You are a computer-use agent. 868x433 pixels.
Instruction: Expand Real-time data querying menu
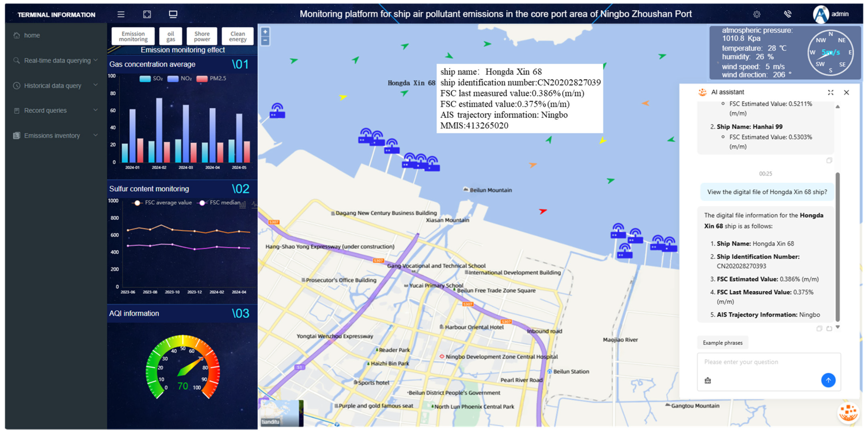57,61
